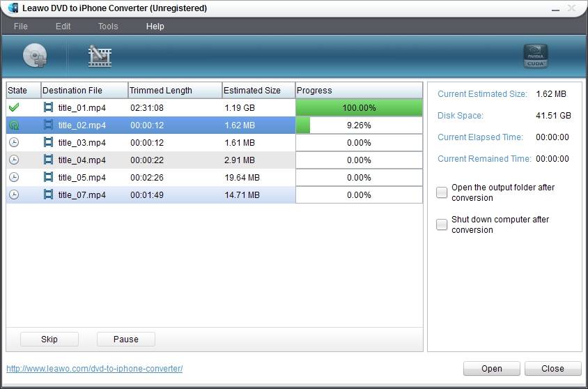Image resolution: width=588 pixels, height=389 pixels.
Task: Click film icon beside title_04.mp4
Action: pos(48,160)
